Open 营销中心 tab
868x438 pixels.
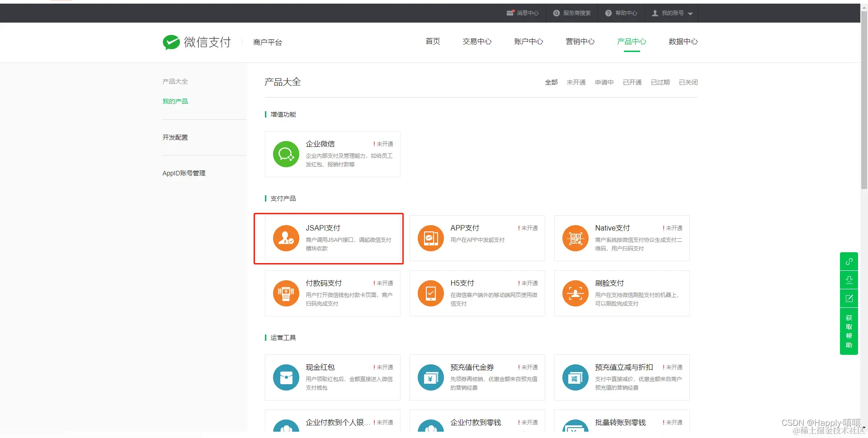[x=580, y=42]
